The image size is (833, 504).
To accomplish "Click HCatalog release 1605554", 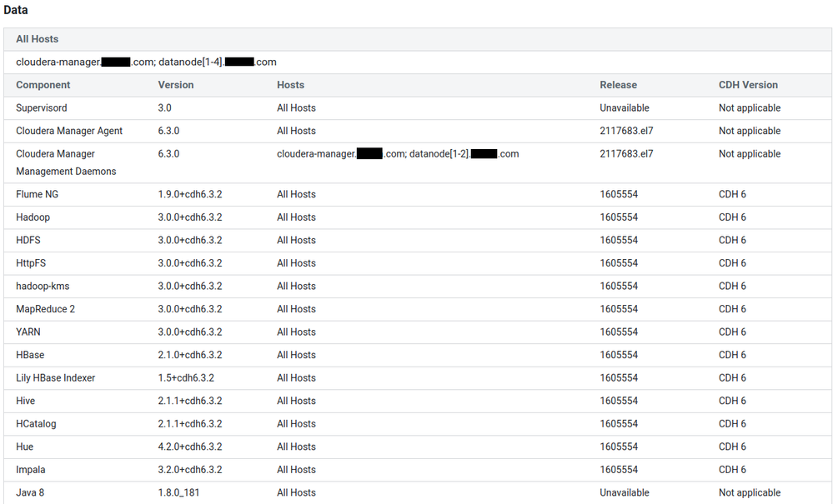I will click(619, 423).
